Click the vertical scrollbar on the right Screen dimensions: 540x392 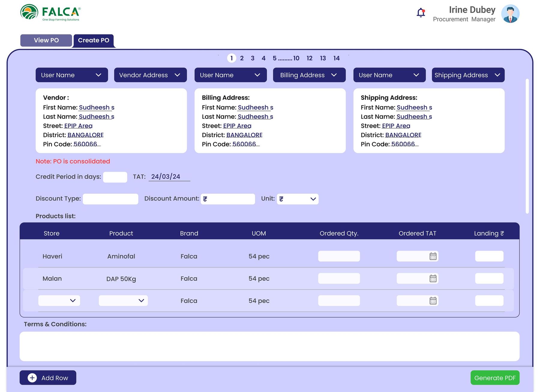[527, 146]
